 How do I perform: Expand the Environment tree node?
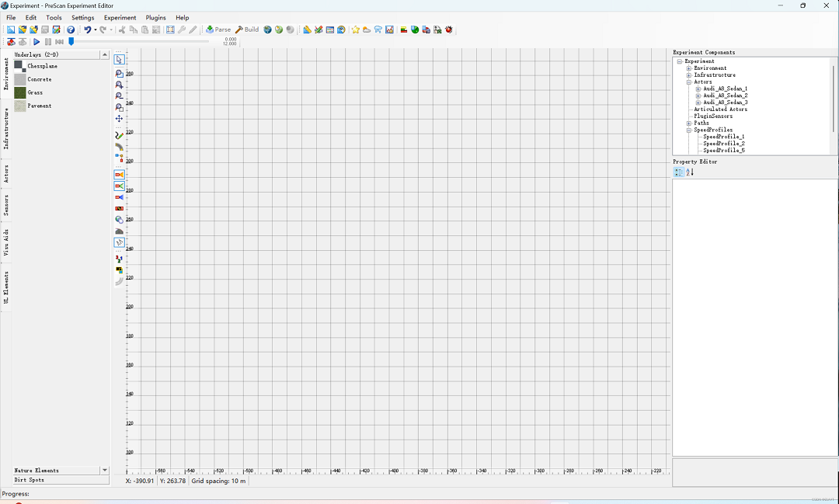click(x=689, y=68)
